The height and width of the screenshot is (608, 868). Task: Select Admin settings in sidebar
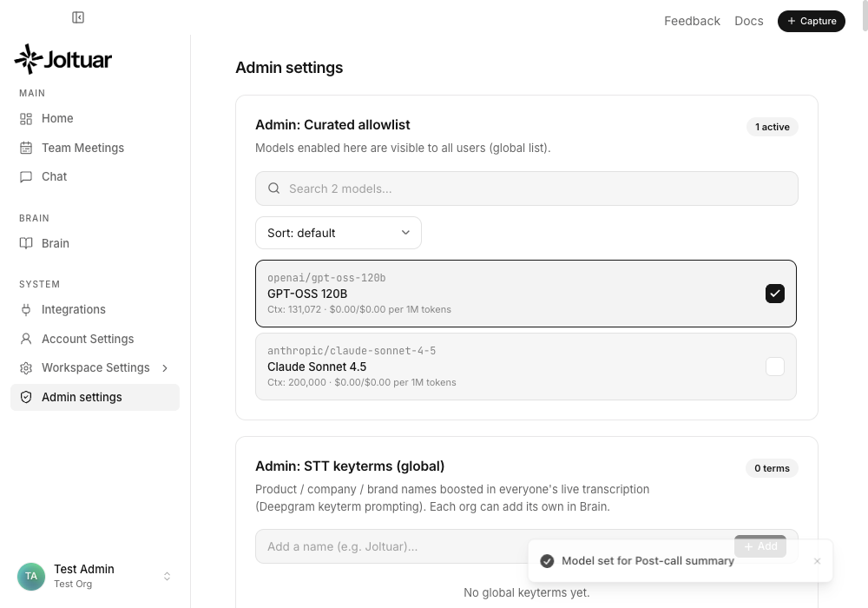(95, 397)
